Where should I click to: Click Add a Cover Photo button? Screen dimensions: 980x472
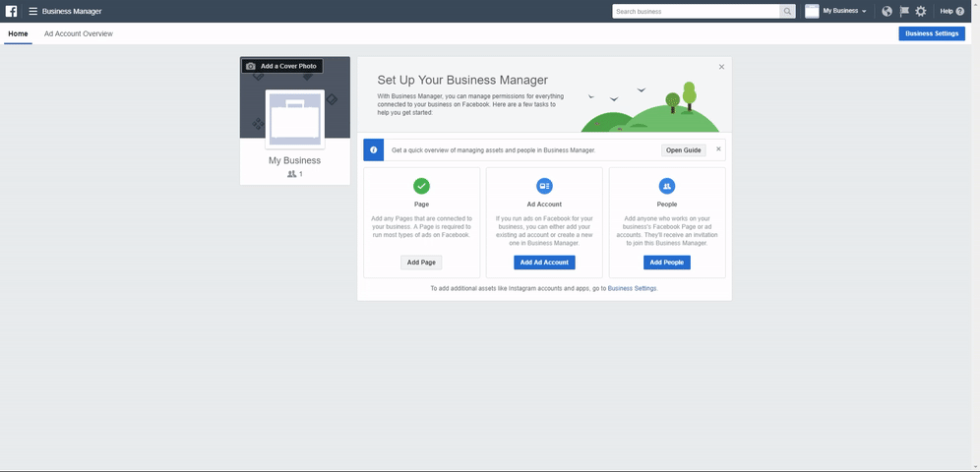282,66
